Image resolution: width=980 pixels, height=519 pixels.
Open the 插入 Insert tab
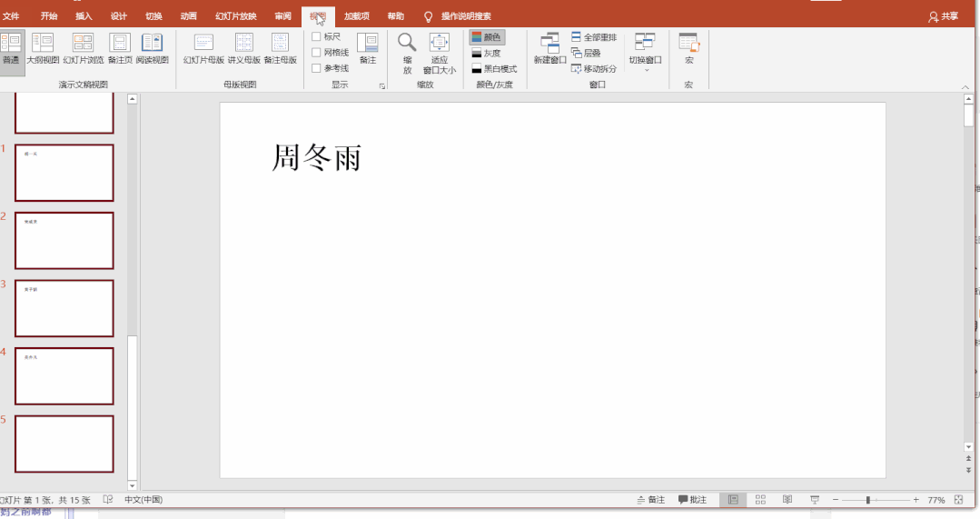pyautogui.click(x=84, y=16)
